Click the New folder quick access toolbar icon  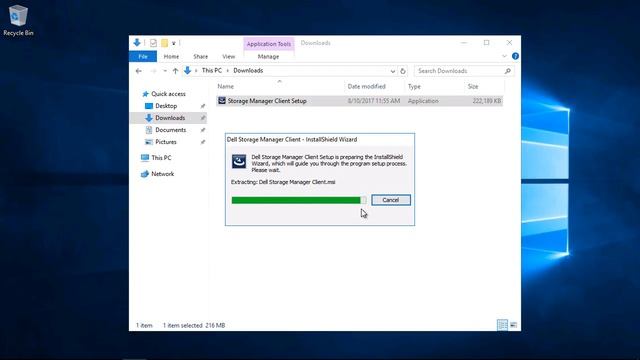[x=164, y=43]
